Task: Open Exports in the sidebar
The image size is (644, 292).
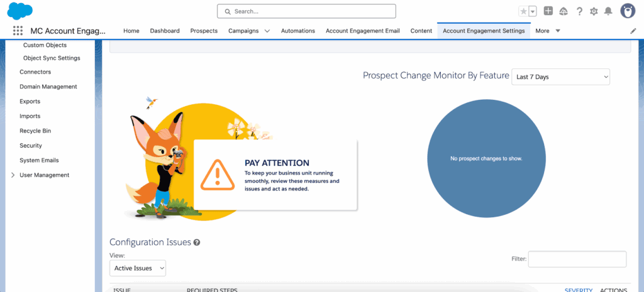Action: tap(30, 101)
